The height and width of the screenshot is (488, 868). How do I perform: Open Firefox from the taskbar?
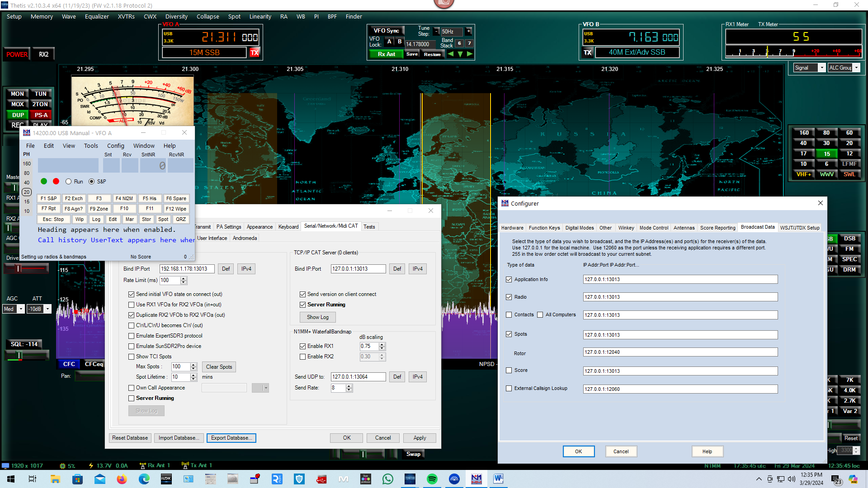coord(122,479)
